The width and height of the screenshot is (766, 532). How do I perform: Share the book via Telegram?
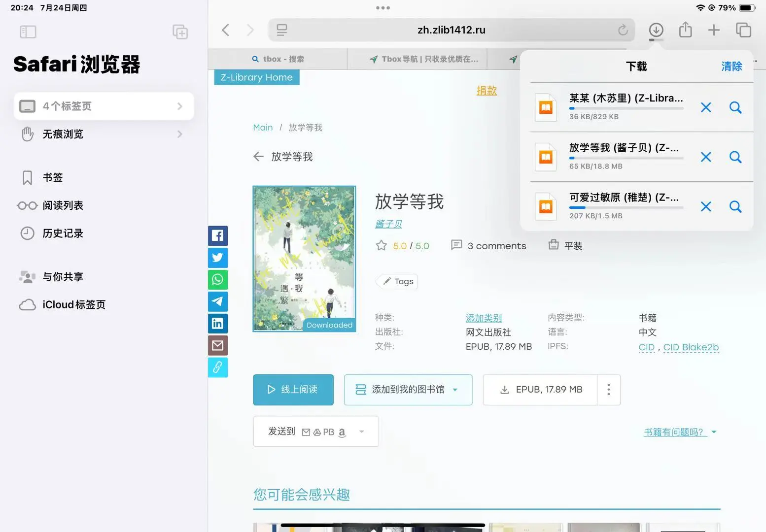217,301
